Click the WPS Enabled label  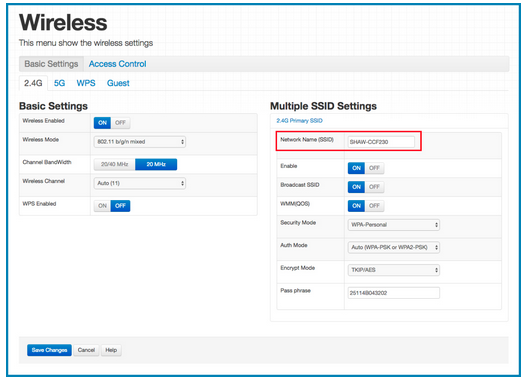[39, 204]
